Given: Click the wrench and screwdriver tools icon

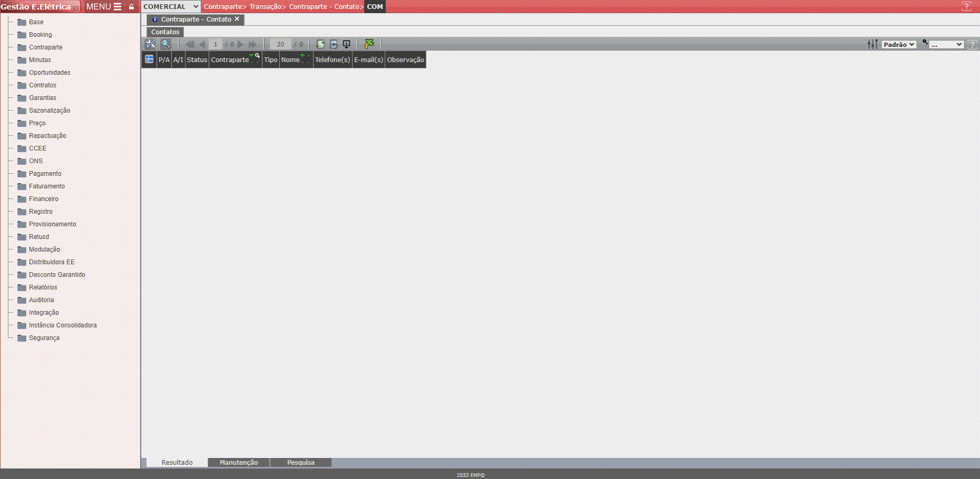Looking at the screenshot, I should pyautogui.click(x=151, y=44).
